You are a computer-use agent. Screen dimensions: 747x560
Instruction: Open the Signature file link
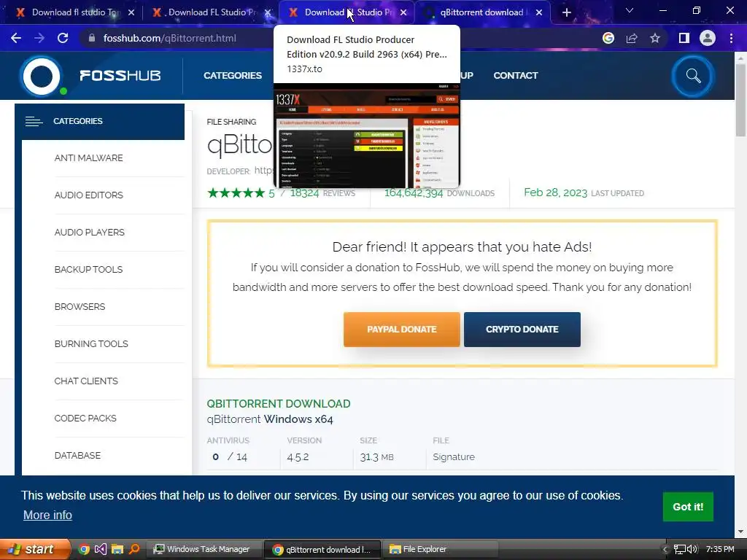click(x=454, y=457)
